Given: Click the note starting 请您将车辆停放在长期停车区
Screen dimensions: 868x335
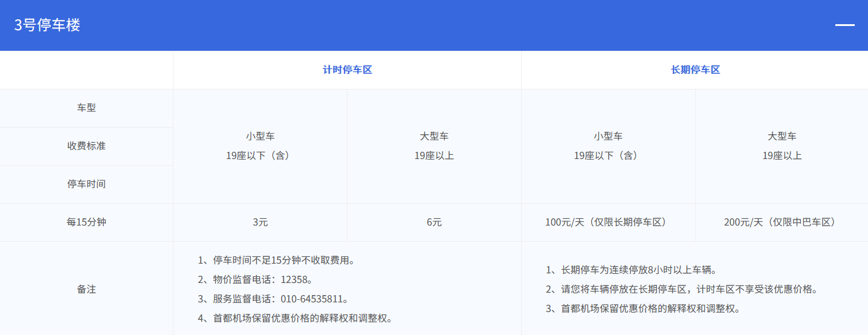Looking at the screenshot, I should (x=682, y=289).
